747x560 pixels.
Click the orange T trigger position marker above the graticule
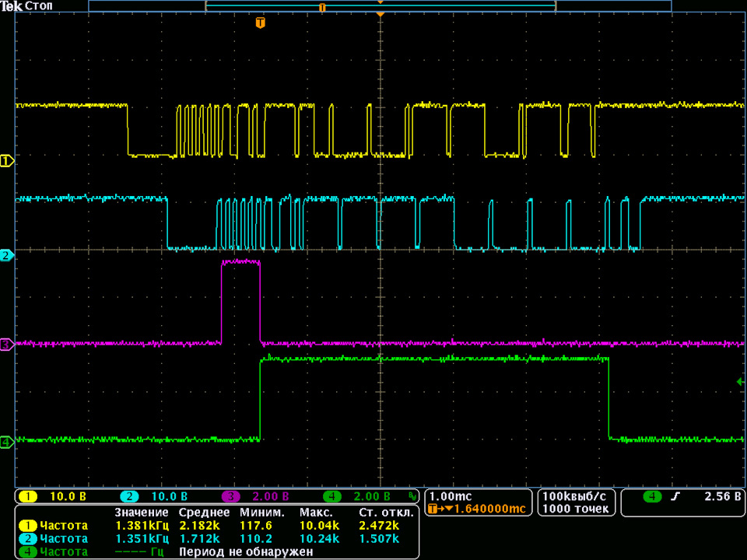pyautogui.click(x=260, y=23)
